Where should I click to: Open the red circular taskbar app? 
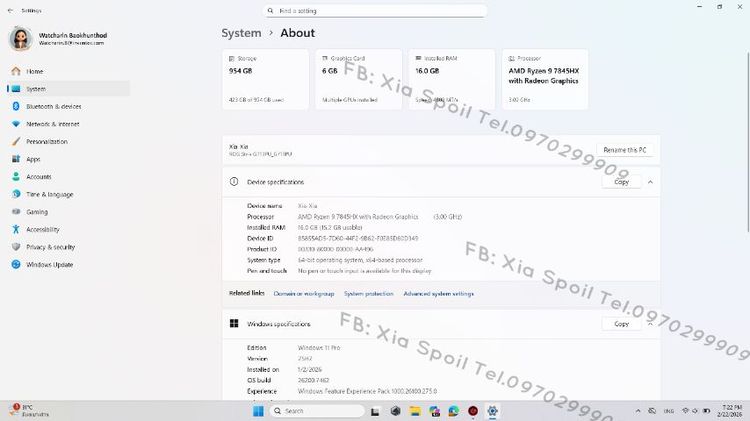(x=473, y=411)
